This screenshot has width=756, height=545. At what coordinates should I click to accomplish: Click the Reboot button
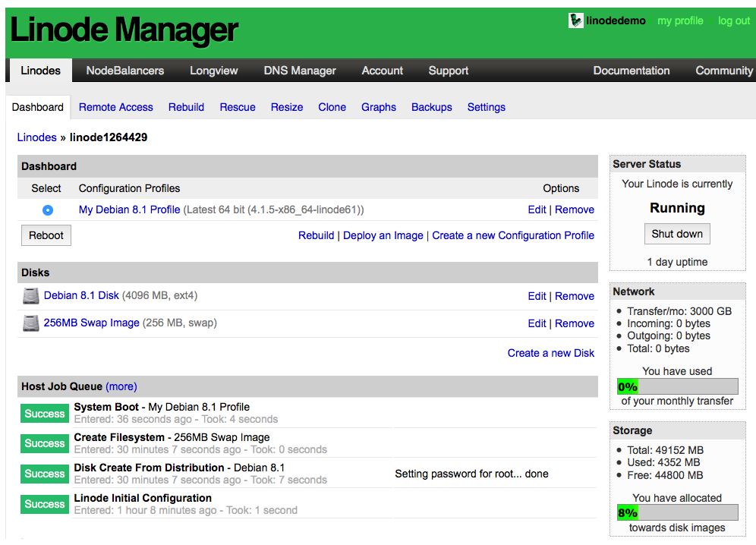coord(46,235)
